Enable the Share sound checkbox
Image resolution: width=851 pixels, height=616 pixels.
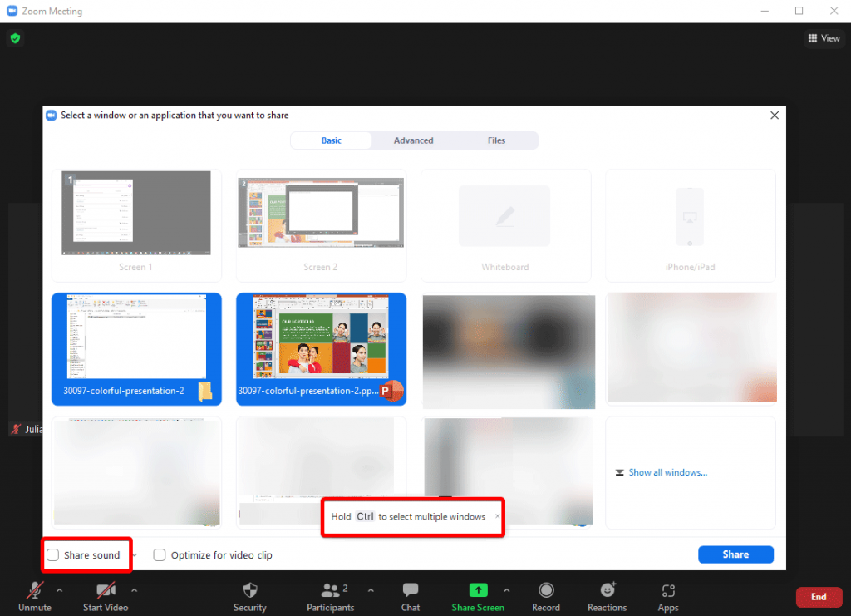coord(52,554)
